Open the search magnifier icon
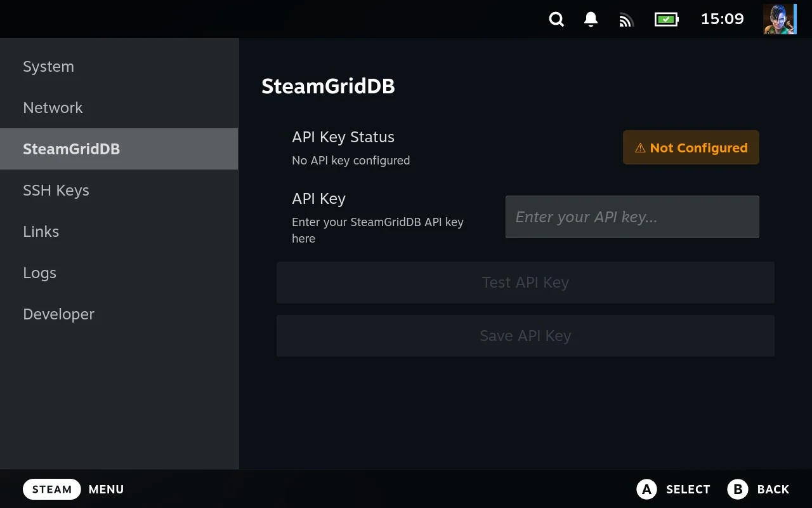The width and height of the screenshot is (812, 508). pyautogui.click(x=556, y=19)
